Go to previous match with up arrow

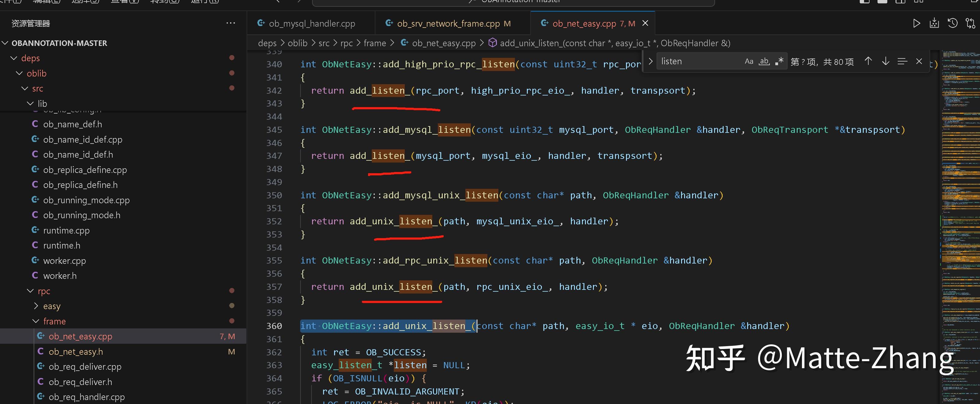[868, 61]
